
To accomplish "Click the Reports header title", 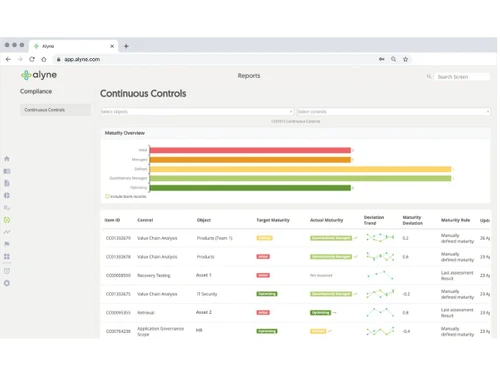I will click(249, 76).
